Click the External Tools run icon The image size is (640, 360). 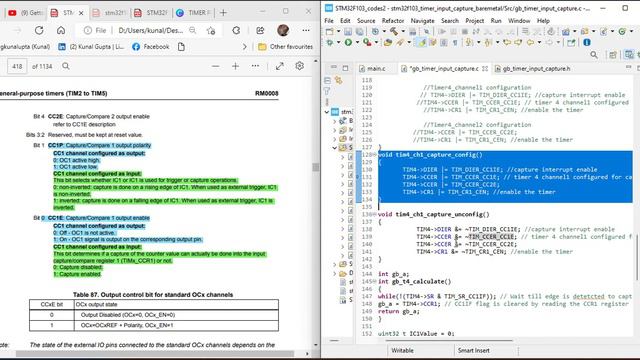367,42
